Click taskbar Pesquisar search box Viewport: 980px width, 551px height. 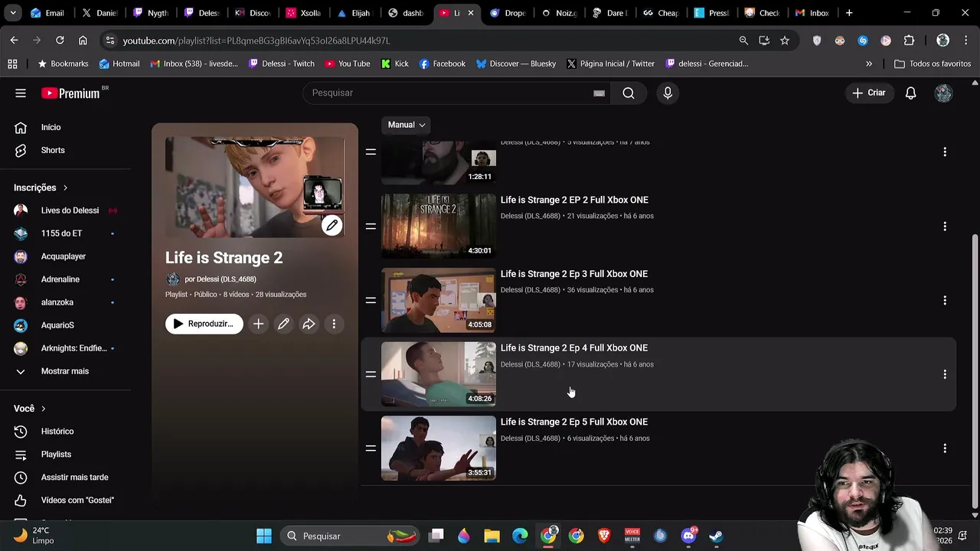pos(350,536)
